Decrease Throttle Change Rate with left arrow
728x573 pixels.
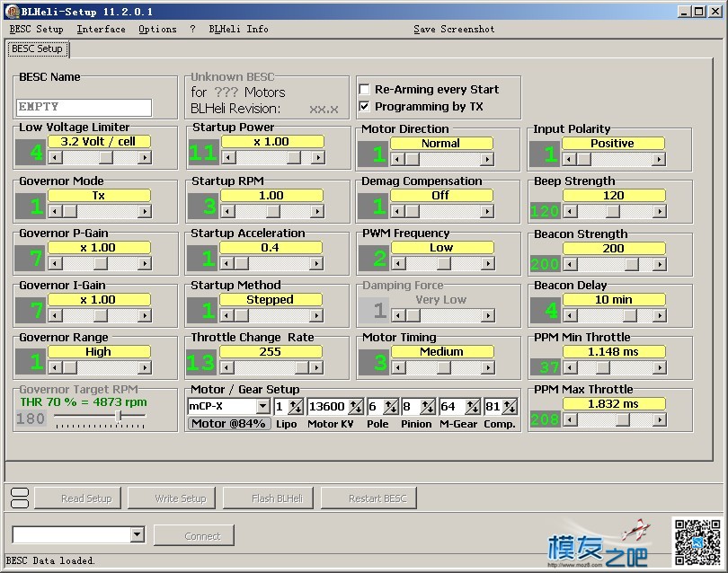227,367
